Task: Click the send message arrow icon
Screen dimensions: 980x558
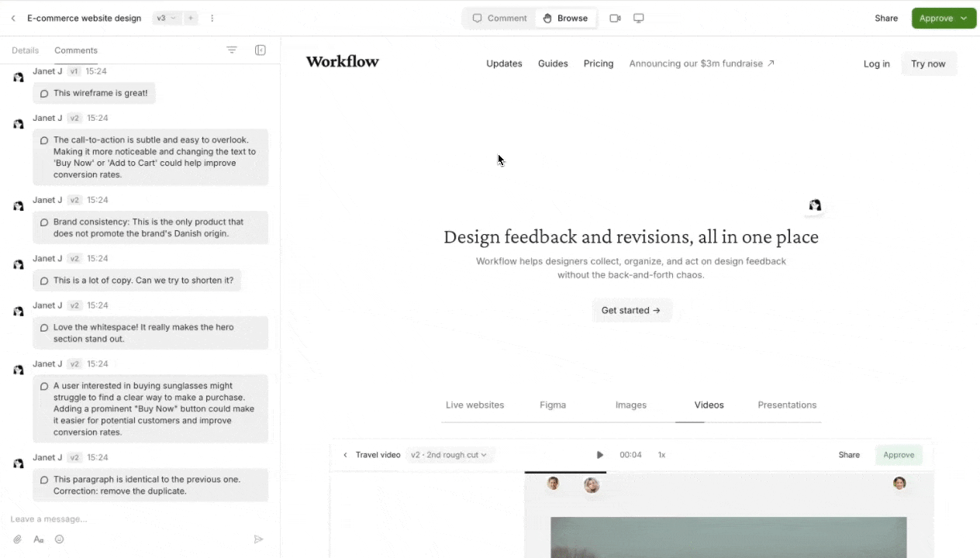Action: (x=259, y=539)
